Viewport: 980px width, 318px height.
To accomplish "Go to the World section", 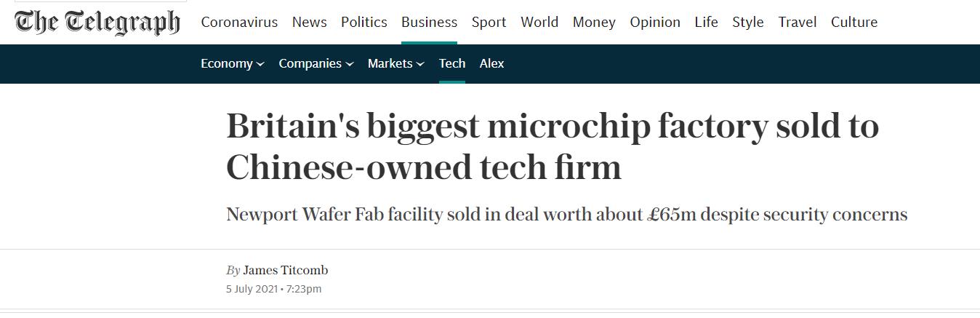I will click(x=539, y=22).
